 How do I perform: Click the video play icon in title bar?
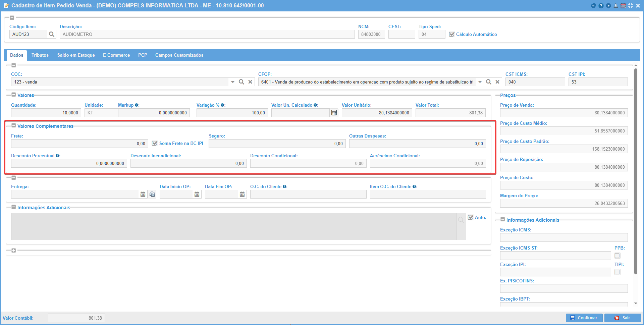coord(608,6)
